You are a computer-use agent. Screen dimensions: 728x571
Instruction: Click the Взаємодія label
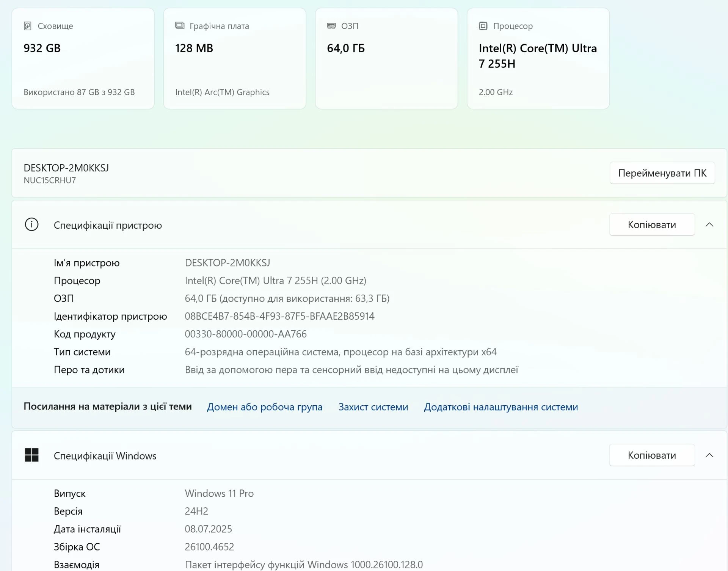[77, 565]
